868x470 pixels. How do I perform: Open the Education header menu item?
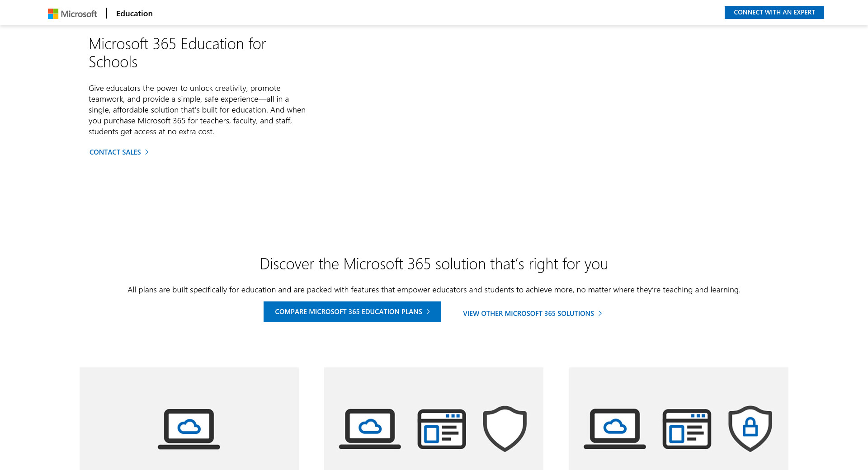[x=134, y=14]
